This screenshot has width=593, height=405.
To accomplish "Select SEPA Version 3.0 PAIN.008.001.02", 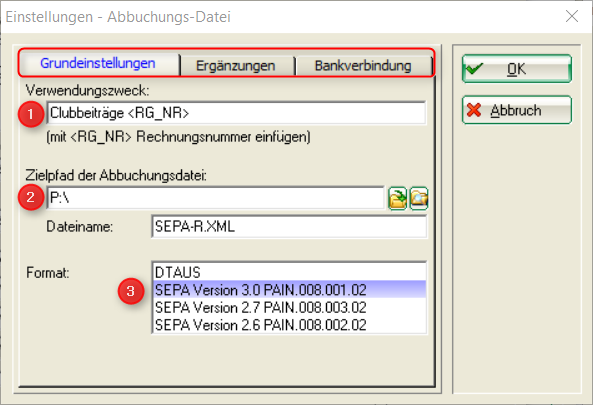I will click(x=290, y=290).
